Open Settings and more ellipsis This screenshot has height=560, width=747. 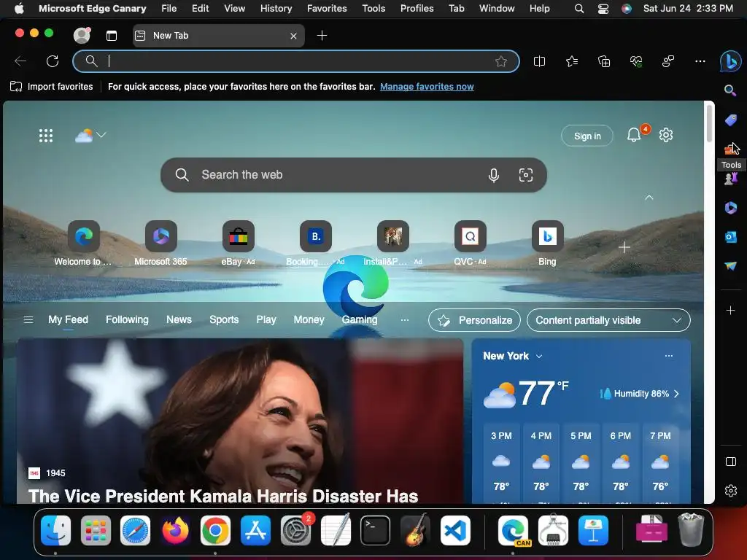(700, 61)
